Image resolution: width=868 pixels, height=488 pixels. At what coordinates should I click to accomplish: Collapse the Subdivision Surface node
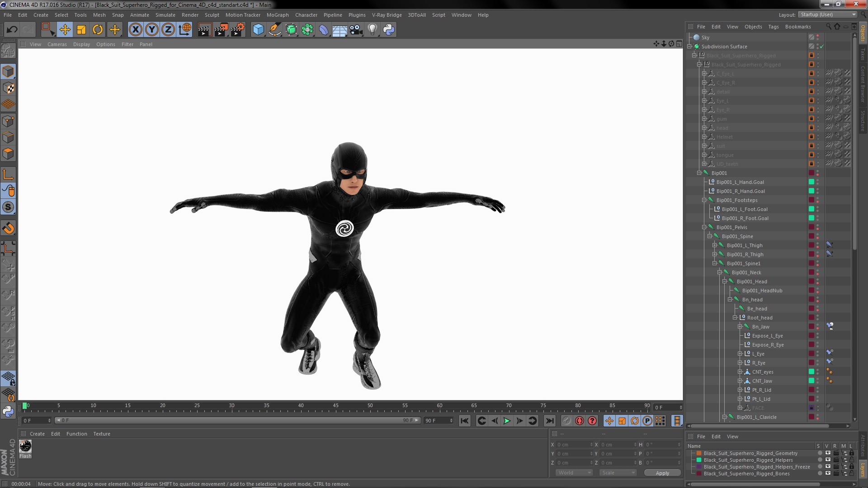pos(689,47)
